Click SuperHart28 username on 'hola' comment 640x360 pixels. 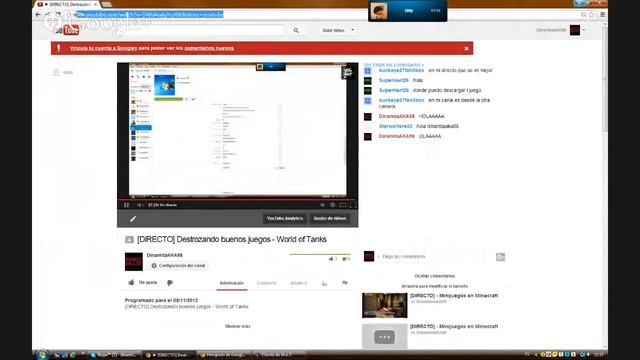(x=393, y=80)
